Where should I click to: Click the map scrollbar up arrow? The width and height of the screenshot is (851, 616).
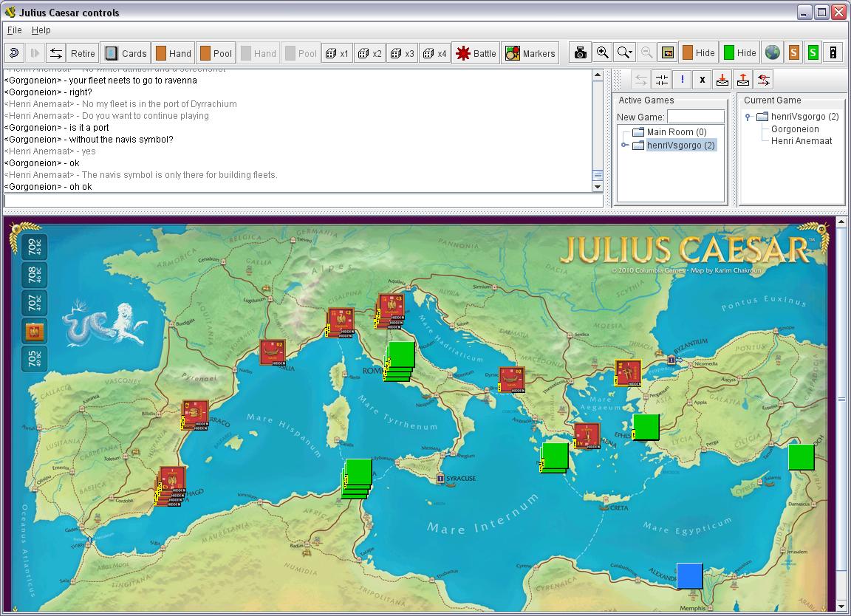841,222
